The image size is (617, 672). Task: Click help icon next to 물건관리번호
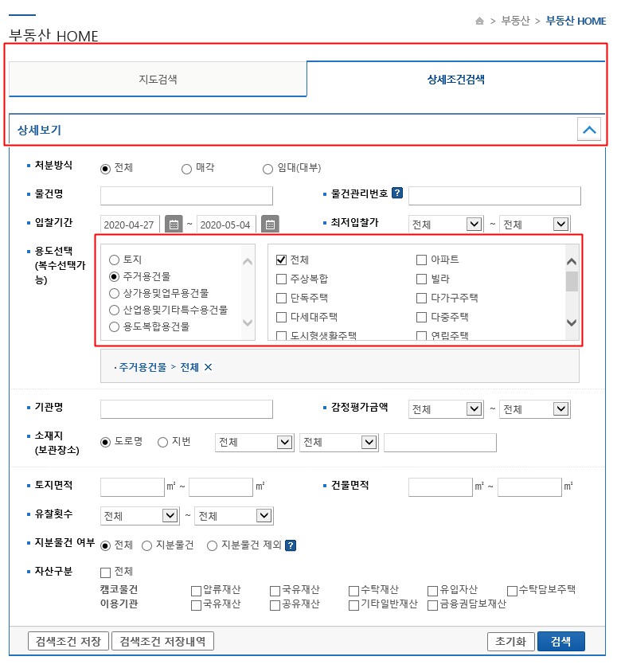point(397,193)
